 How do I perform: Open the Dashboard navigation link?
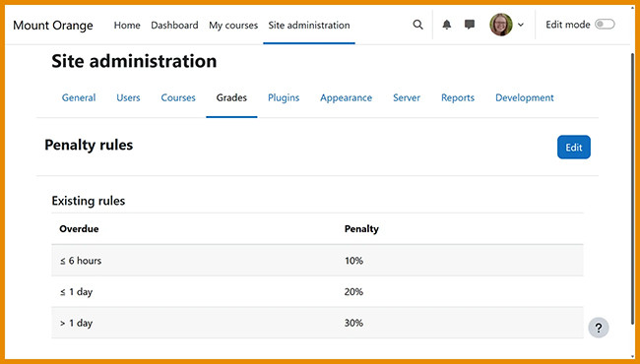pos(174,26)
